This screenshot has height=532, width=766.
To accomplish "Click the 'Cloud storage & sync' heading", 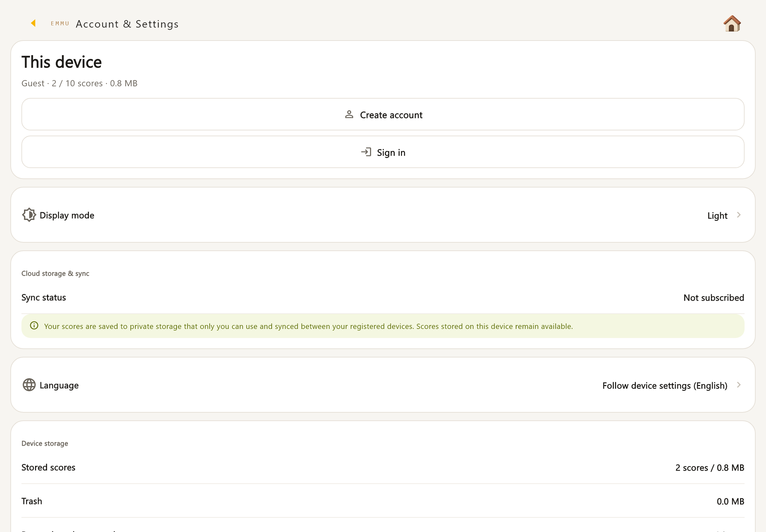I will (x=56, y=273).
